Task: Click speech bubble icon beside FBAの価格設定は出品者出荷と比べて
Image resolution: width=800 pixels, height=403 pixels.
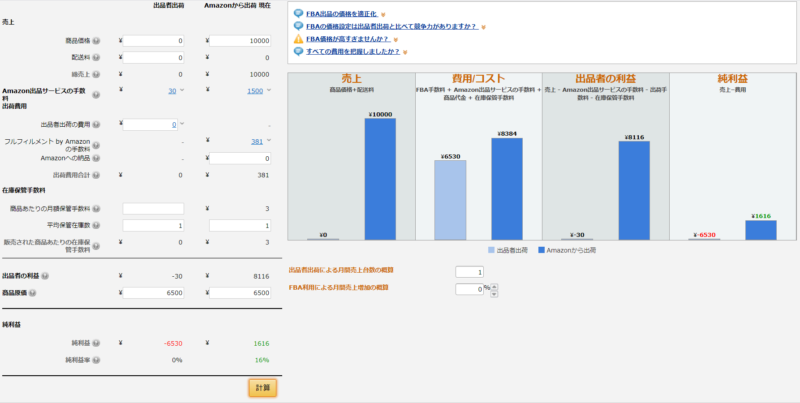Action: (x=298, y=26)
